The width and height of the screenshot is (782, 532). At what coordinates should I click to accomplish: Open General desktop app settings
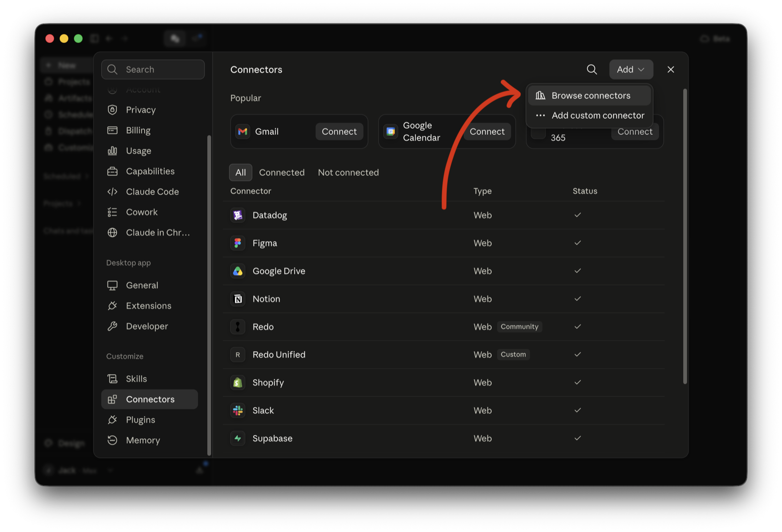[149, 285]
